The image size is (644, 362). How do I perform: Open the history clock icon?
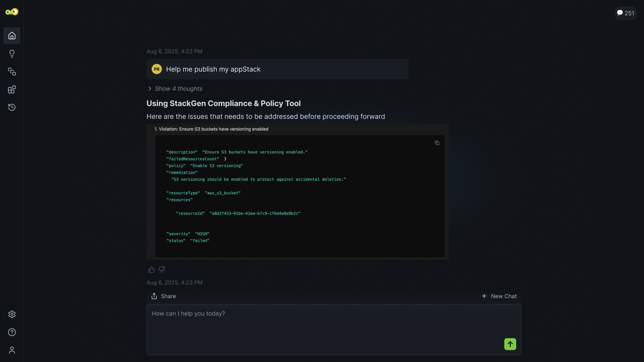[12, 107]
